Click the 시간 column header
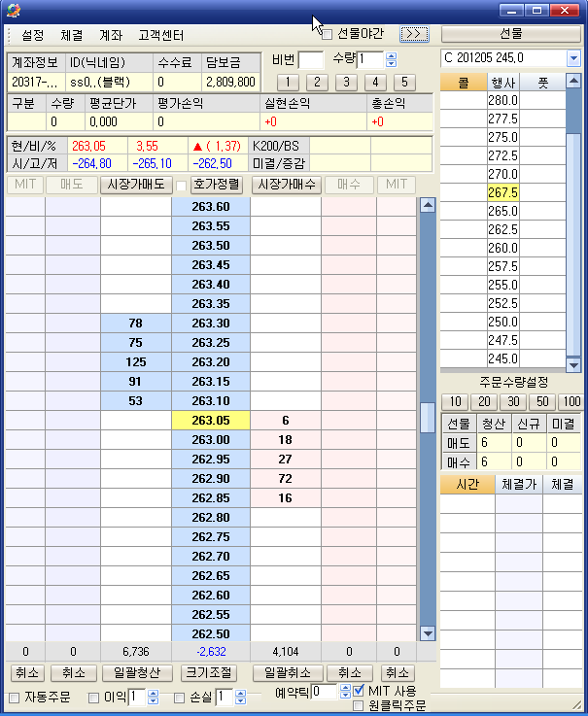This screenshot has height=716, width=588. pos(467,485)
